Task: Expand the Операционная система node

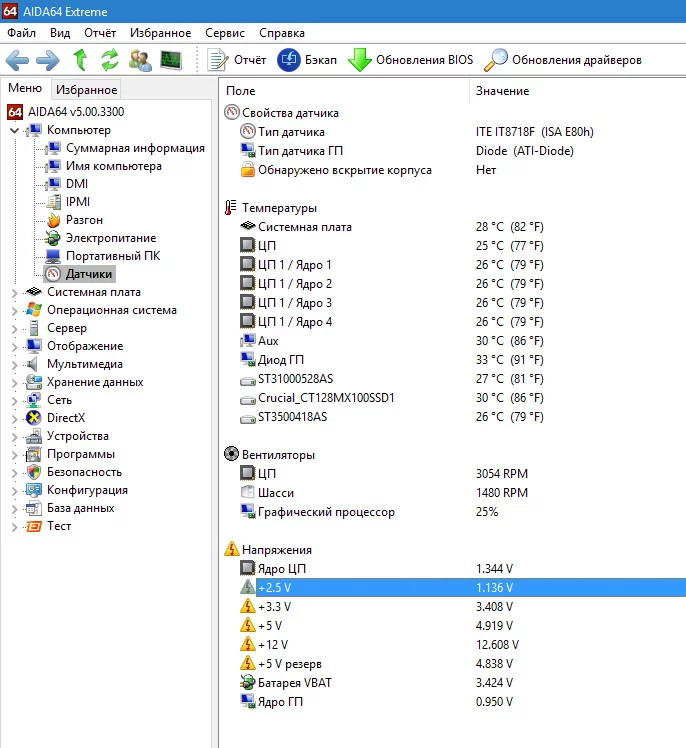Action: [14, 311]
